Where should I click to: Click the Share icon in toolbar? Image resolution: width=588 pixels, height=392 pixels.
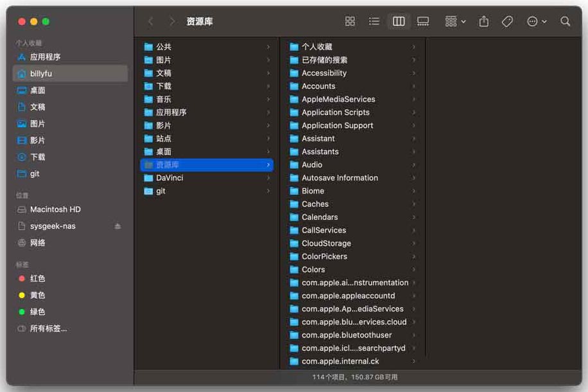(x=484, y=21)
